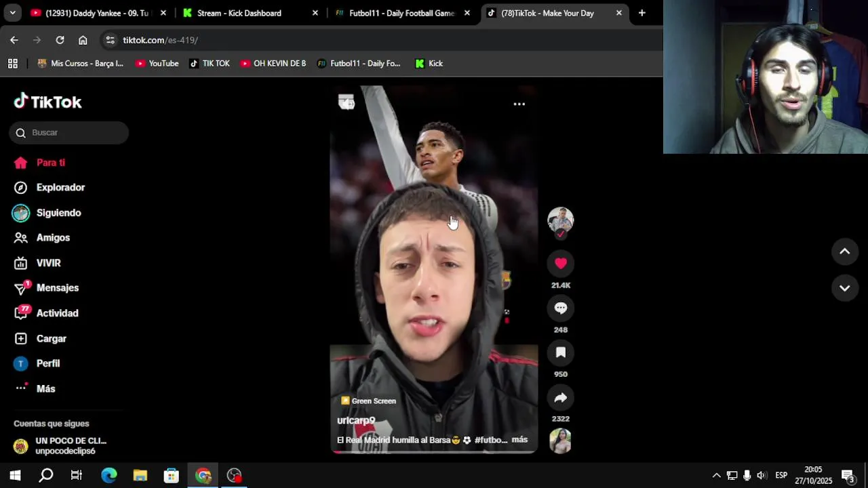This screenshot has height=488, width=868.
Task: Open the YouTube bookmark
Action: pos(157,64)
